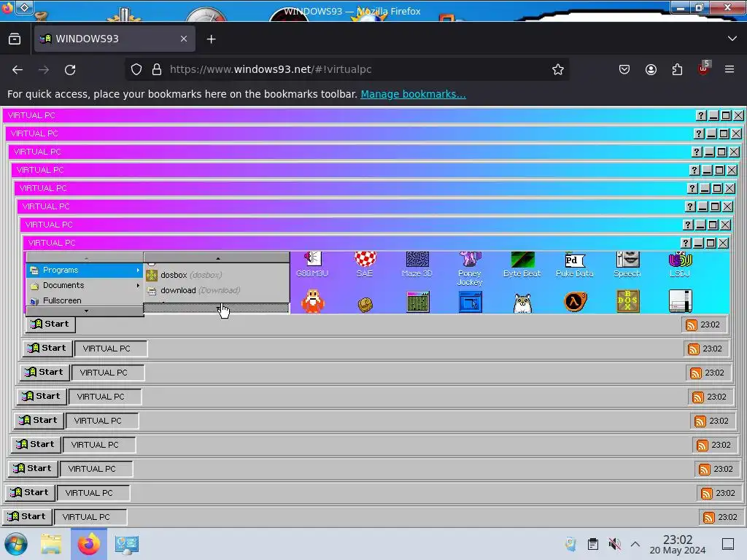Click the outermost Start button

tap(27, 517)
